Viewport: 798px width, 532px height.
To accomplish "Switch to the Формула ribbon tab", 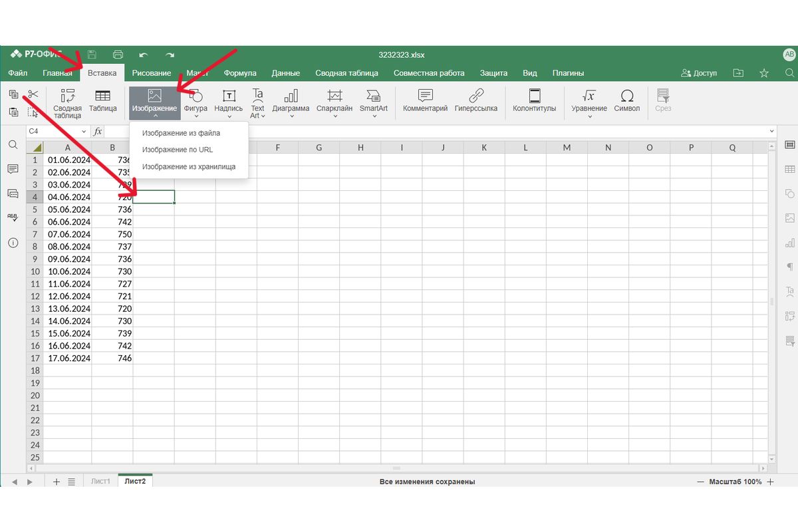I will [x=240, y=73].
